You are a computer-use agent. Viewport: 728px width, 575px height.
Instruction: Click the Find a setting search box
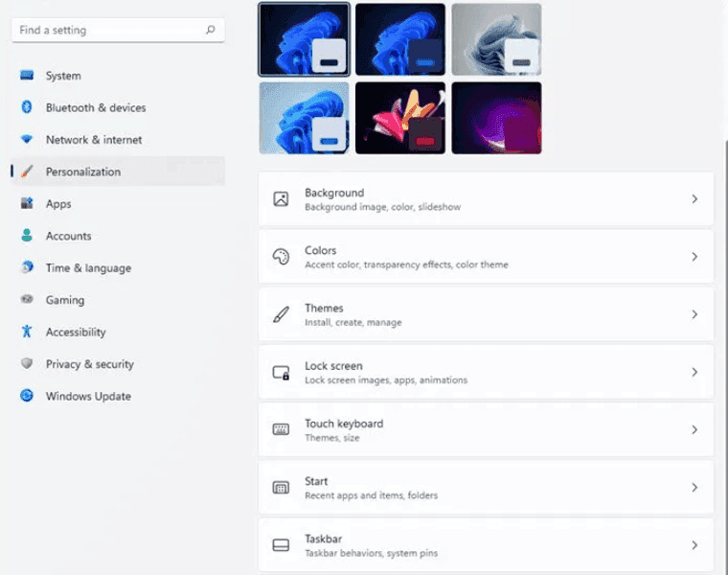pos(118,30)
